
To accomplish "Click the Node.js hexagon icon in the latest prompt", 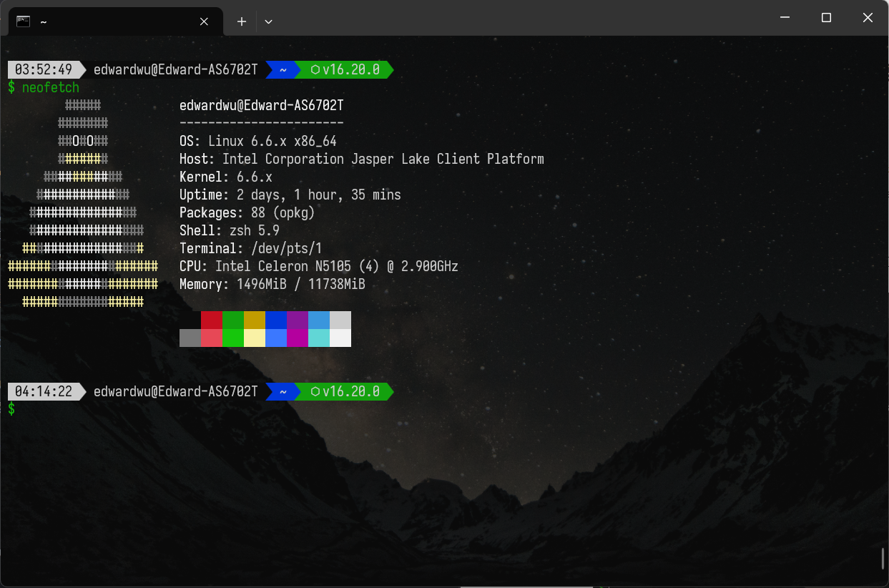I will 315,392.
